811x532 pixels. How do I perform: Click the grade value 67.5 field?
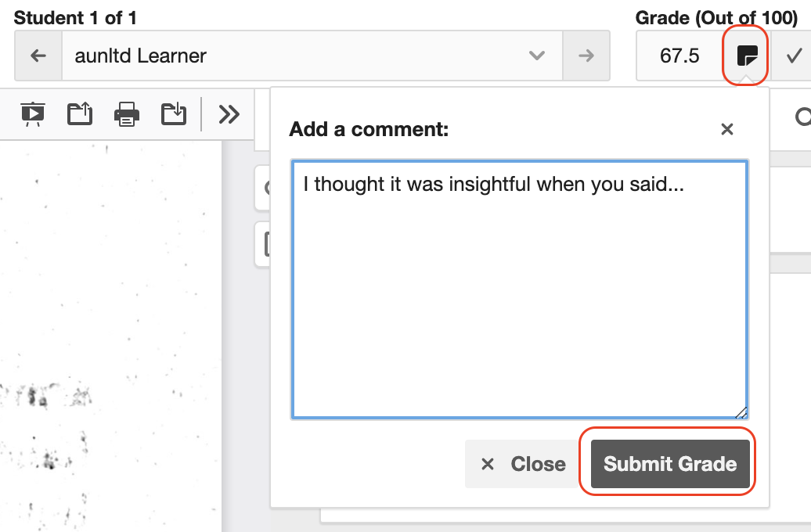[x=678, y=55]
